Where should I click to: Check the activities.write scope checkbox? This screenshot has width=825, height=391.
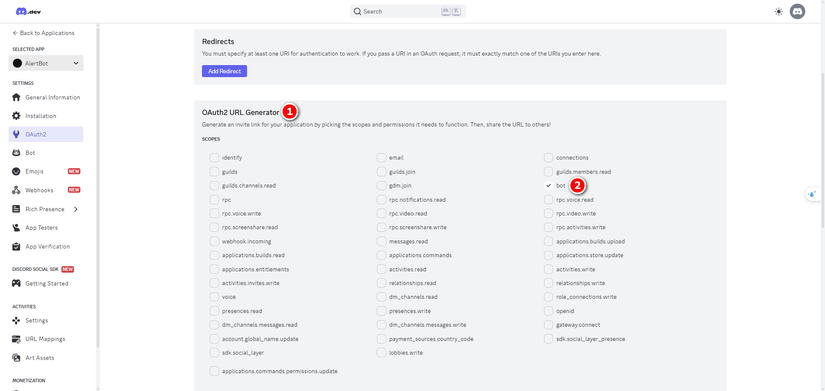tap(549, 269)
